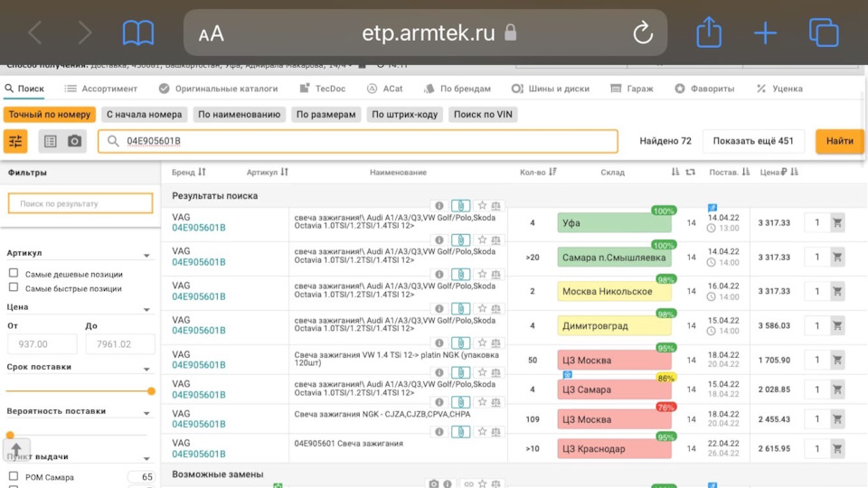Click the Найти search button

[839, 141]
